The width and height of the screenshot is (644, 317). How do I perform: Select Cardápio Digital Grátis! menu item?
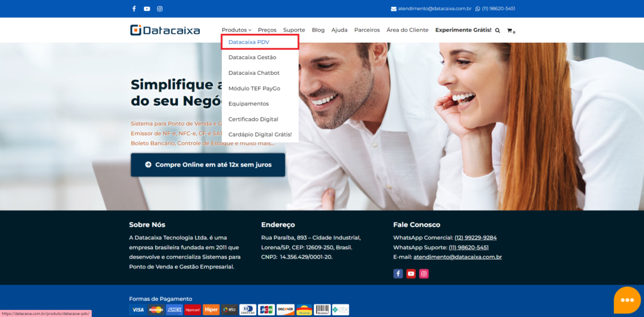point(260,134)
